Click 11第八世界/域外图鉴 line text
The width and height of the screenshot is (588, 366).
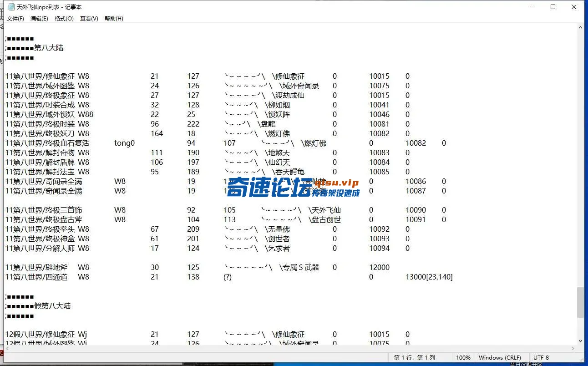(x=40, y=86)
